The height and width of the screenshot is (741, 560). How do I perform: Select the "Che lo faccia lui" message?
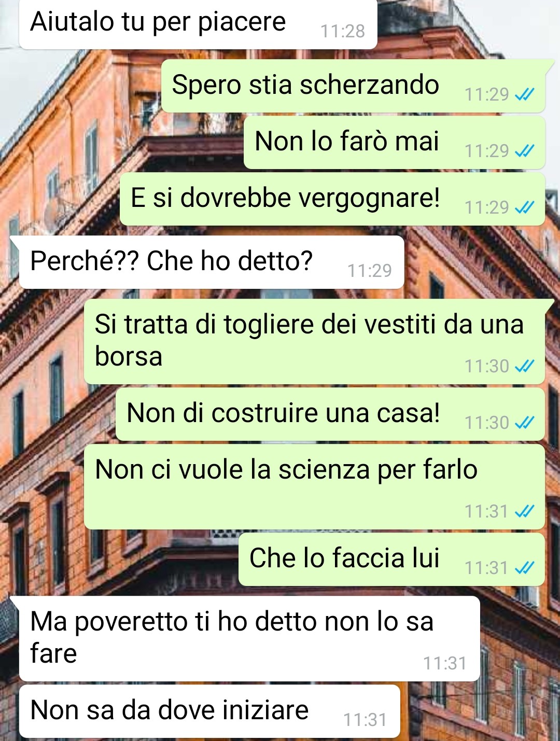tap(392, 559)
